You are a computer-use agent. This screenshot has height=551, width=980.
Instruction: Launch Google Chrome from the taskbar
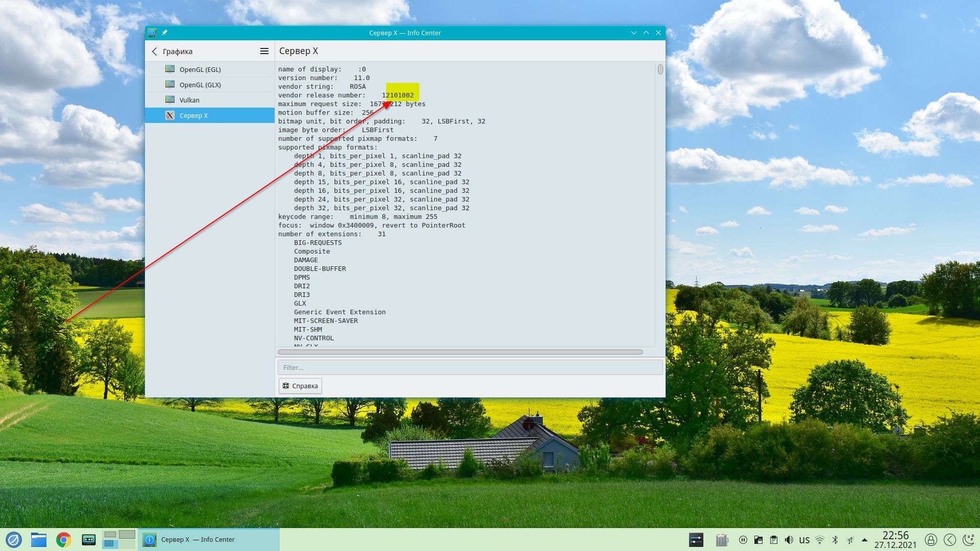(64, 540)
